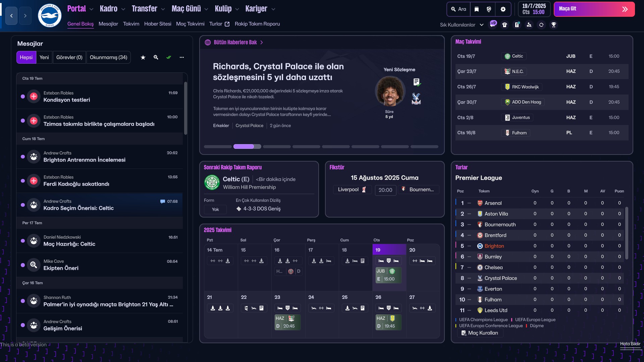Viewport: 644px width, 362px height.
Task: Filter messages by Yeni
Action: pyautogui.click(x=44, y=57)
